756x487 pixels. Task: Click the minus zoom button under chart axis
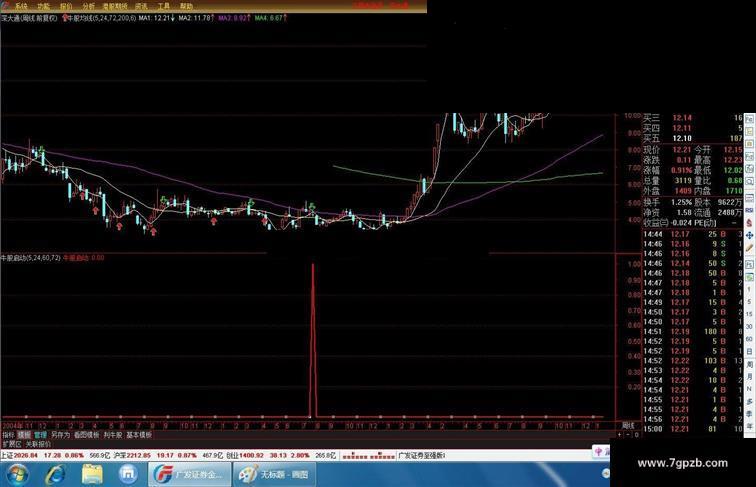(x=628, y=435)
